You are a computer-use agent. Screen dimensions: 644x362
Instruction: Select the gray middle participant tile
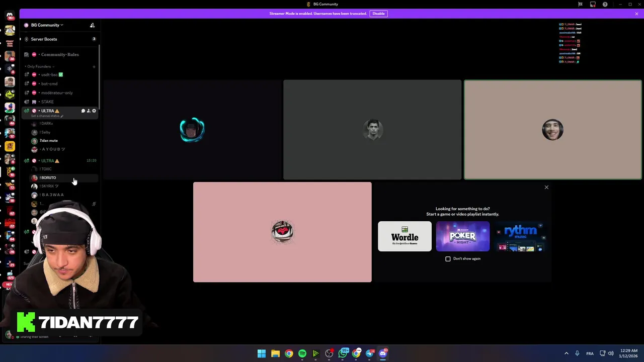(x=372, y=130)
